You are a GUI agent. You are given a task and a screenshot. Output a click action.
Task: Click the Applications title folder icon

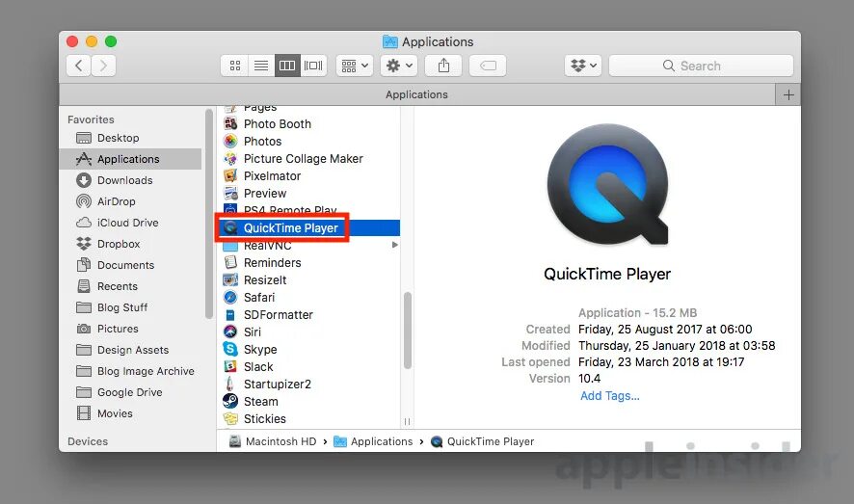point(390,41)
